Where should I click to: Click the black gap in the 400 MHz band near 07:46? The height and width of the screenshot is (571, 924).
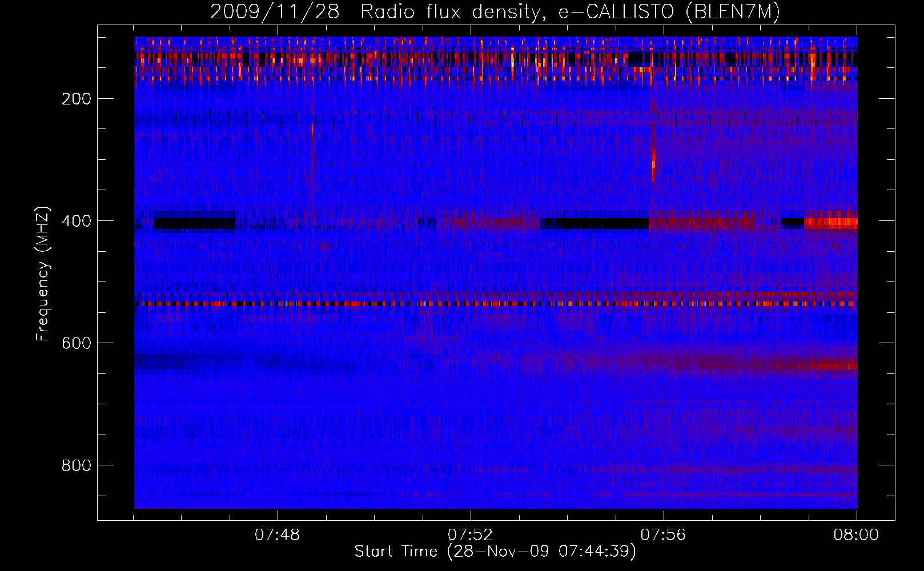tap(194, 223)
